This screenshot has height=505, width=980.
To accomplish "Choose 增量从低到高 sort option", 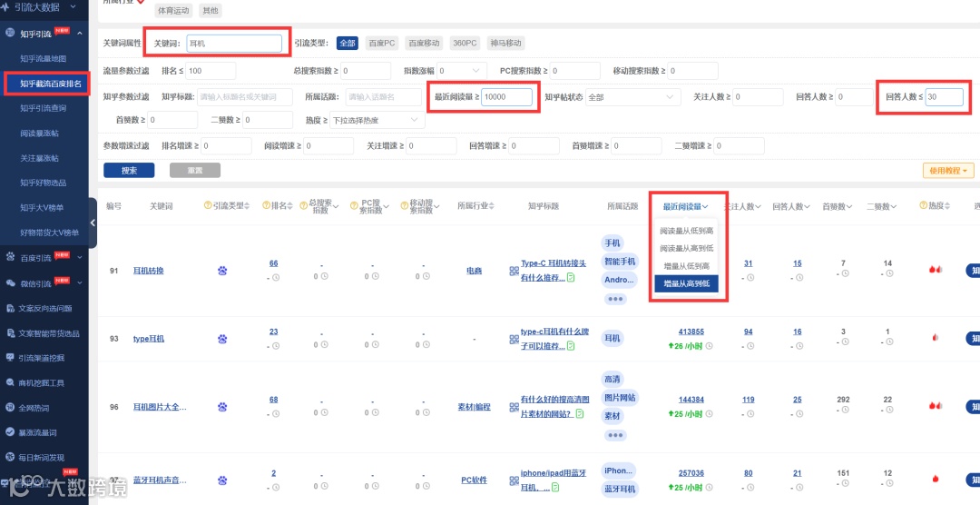I will [687, 266].
